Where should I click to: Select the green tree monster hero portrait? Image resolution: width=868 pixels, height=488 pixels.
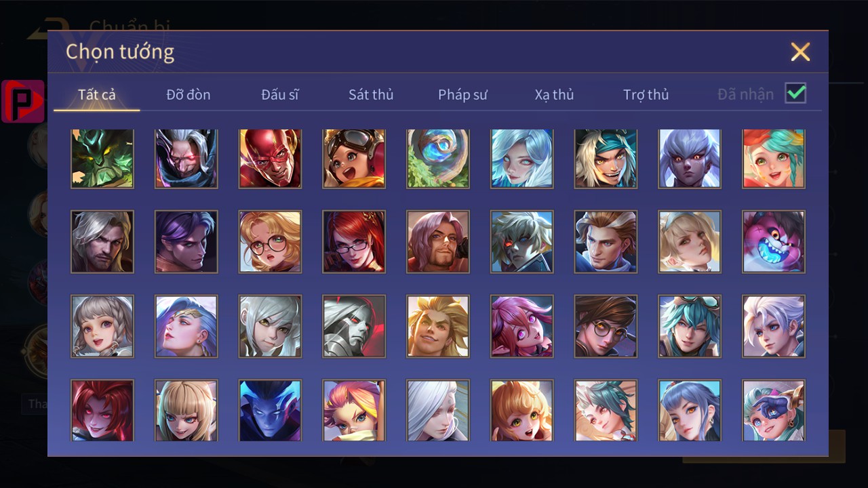tap(102, 159)
